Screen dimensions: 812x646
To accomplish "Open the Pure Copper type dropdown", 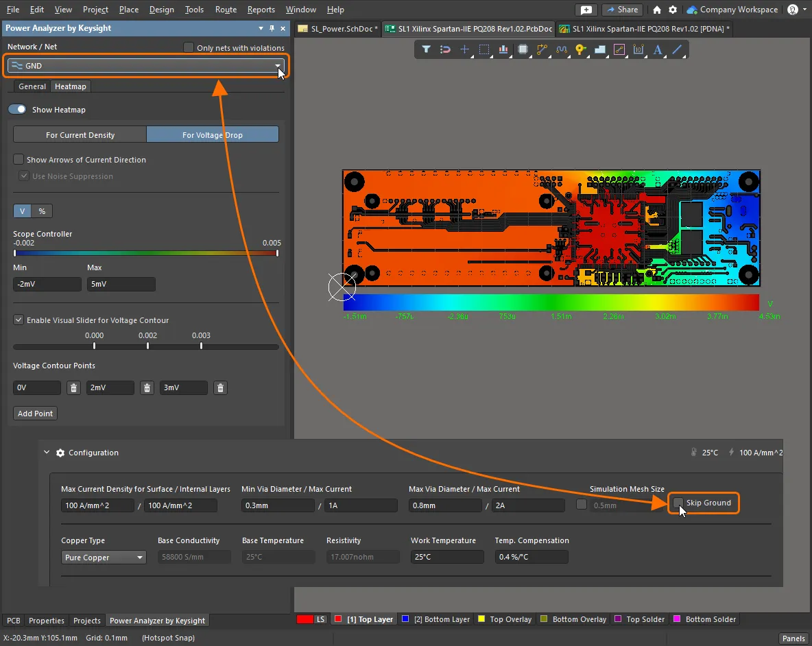I will (104, 558).
